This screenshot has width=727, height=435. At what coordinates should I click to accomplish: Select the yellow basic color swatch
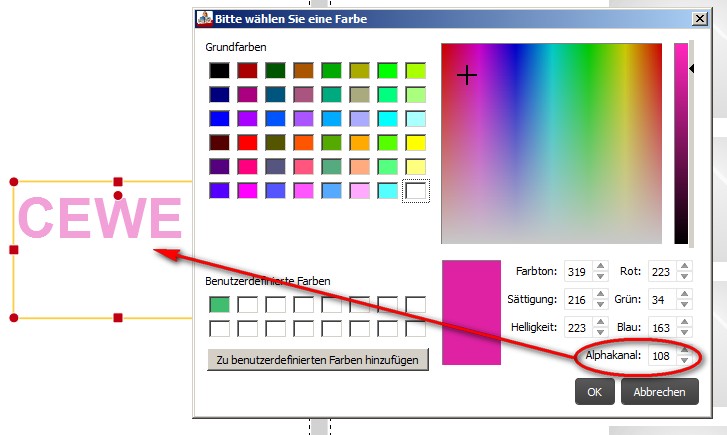click(415, 142)
